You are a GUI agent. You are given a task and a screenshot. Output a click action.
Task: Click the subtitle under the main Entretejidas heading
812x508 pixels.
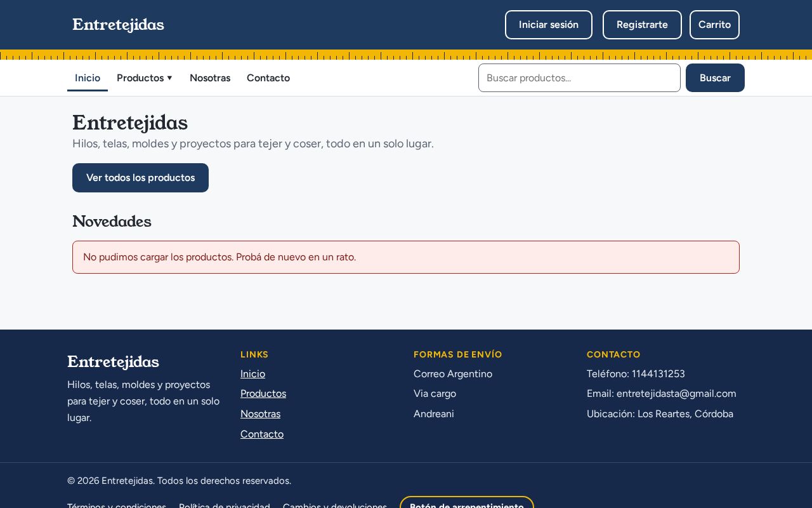(253, 144)
